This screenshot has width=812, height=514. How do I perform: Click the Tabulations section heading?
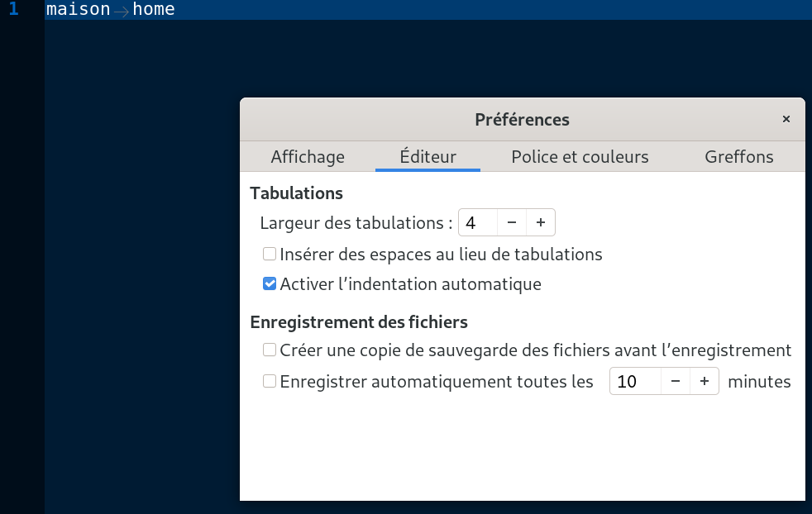point(296,193)
